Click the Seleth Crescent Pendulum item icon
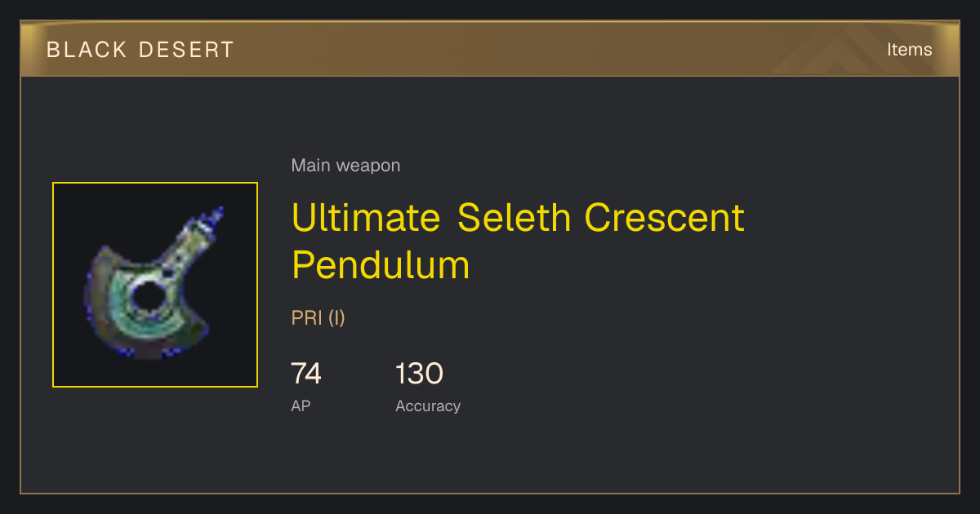 (155, 285)
